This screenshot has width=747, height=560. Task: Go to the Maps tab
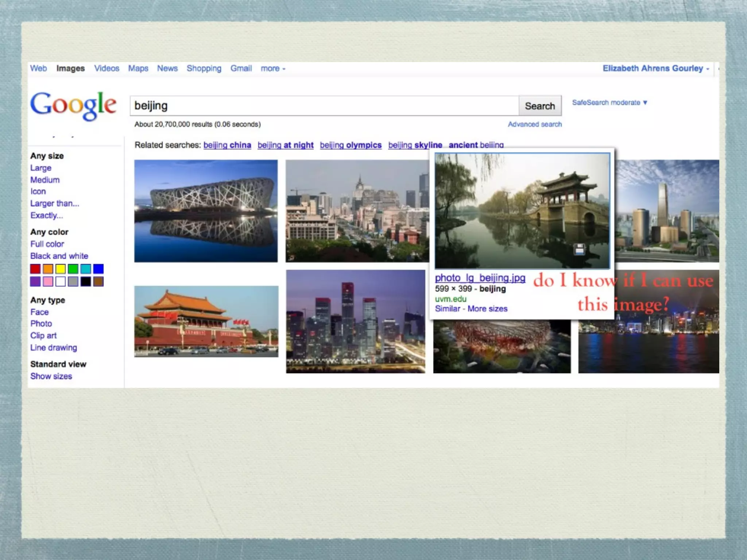138,69
